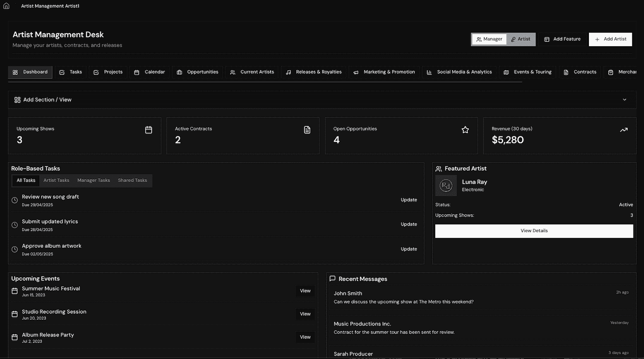The image size is (644, 359).
Task: Click clock icon beside Review new song draft
Action: [15, 201]
